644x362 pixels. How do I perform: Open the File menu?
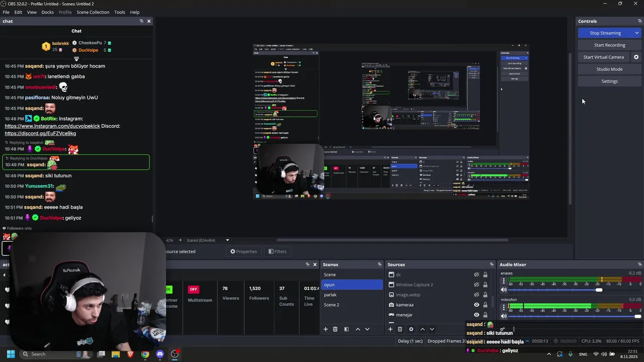6,12
